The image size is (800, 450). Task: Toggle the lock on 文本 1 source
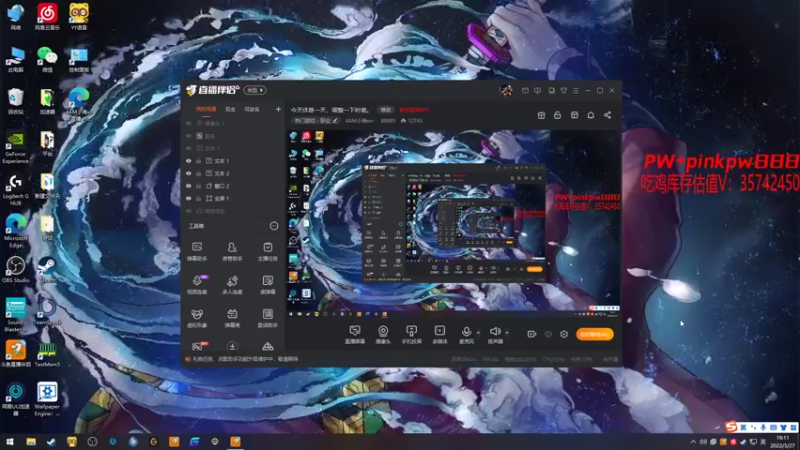pos(199,161)
